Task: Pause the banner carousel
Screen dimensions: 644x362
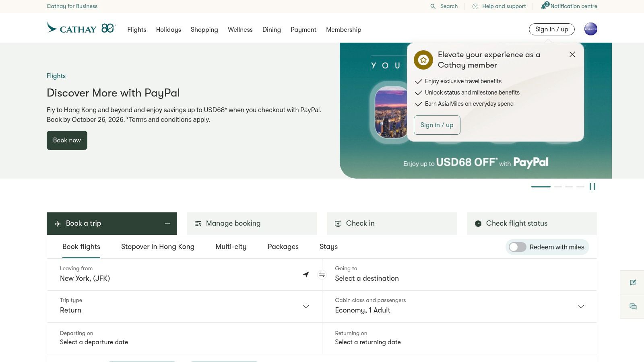Action: [x=592, y=187]
